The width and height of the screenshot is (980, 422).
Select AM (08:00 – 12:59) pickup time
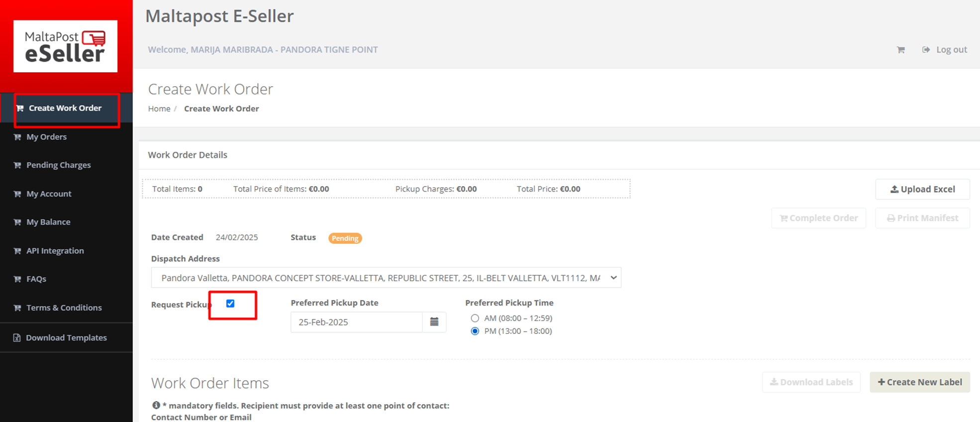click(x=475, y=318)
